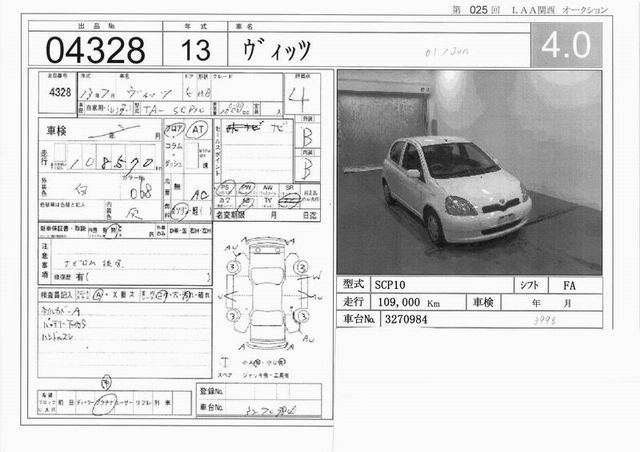Image resolution: width=640 pixels, height=452 pixels.
Task: Click the handwritten AC note
Action: click(200, 196)
